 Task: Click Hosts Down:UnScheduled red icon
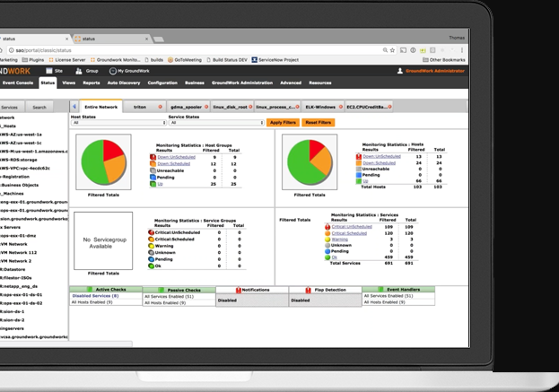pyautogui.click(x=359, y=156)
